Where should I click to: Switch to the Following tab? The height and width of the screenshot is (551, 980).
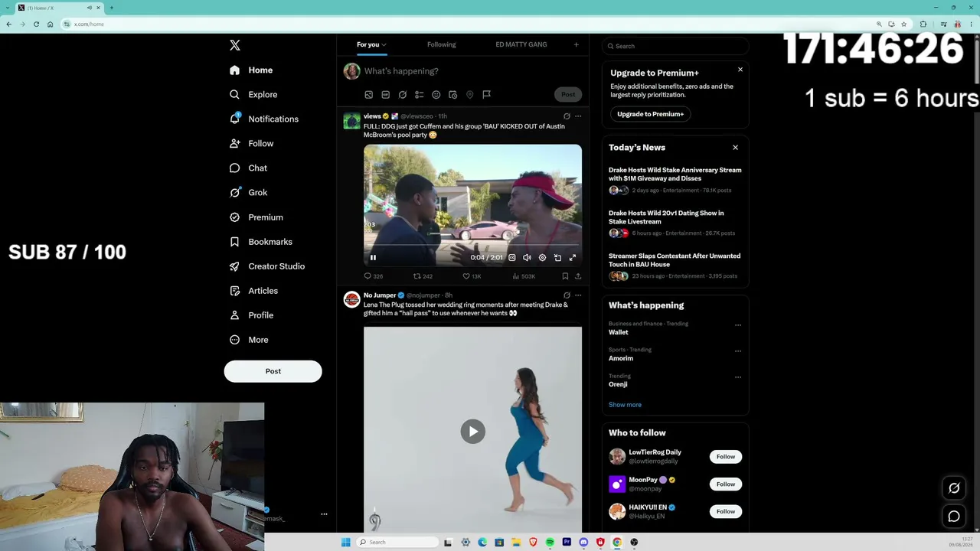coord(441,44)
